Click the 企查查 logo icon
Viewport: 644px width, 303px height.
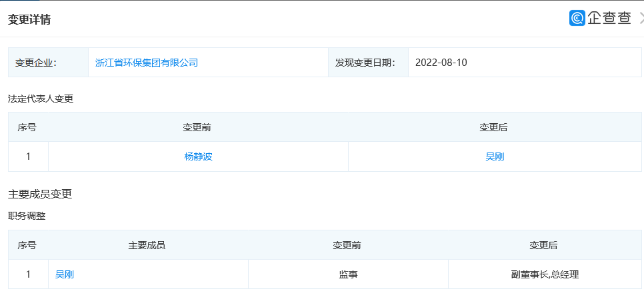[x=577, y=18]
